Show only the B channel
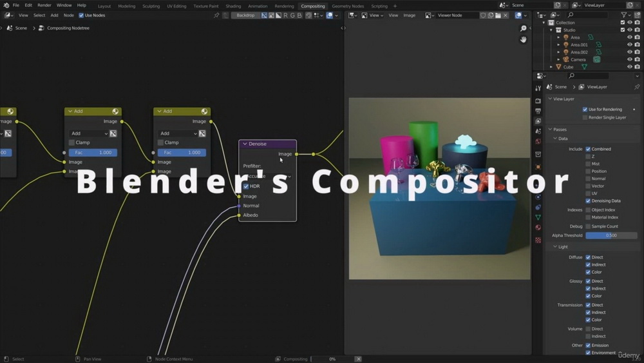The width and height of the screenshot is (644, 363). (299, 15)
